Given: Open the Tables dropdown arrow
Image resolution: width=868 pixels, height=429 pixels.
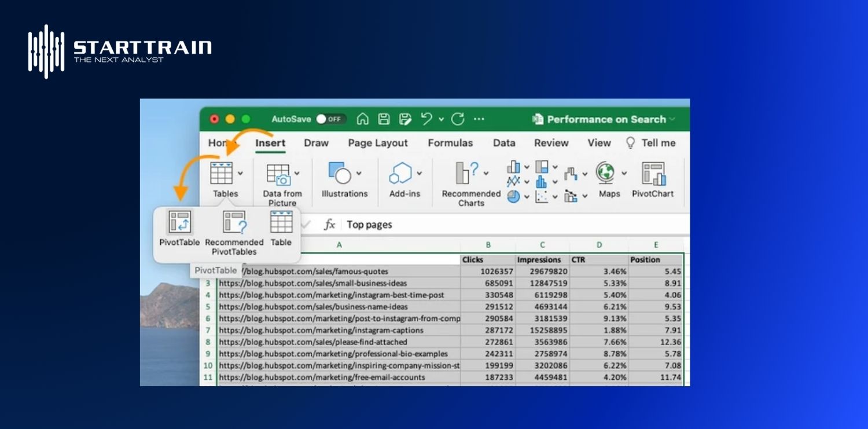Looking at the screenshot, I should pyautogui.click(x=239, y=173).
